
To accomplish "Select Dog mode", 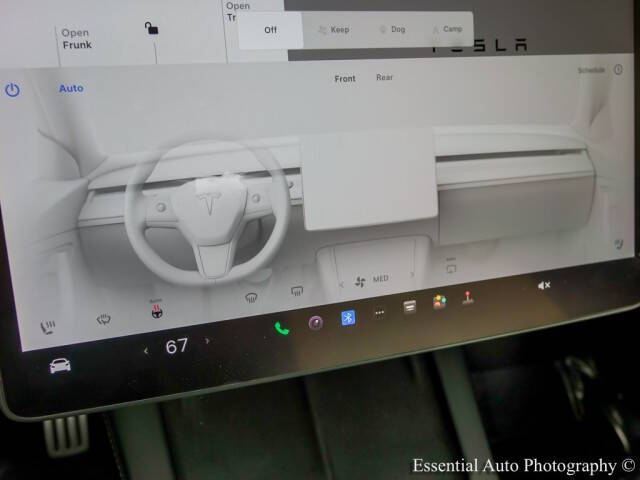I will [x=393, y=29].
